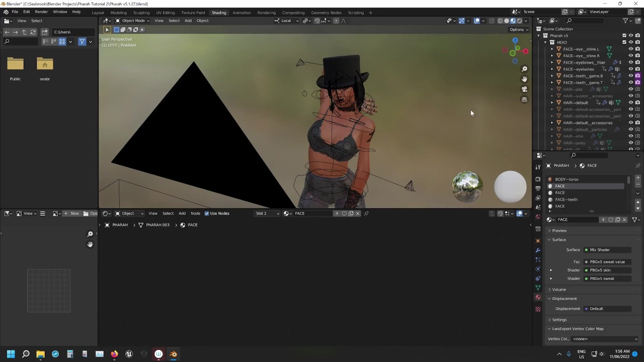Open File Explorer from the taskbar
This screenshot has height=362, width=644.
[41, 354]
